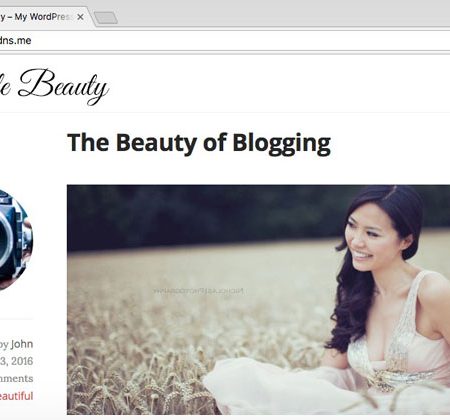
Task: Open the post comments link
Action: (17, 379)
